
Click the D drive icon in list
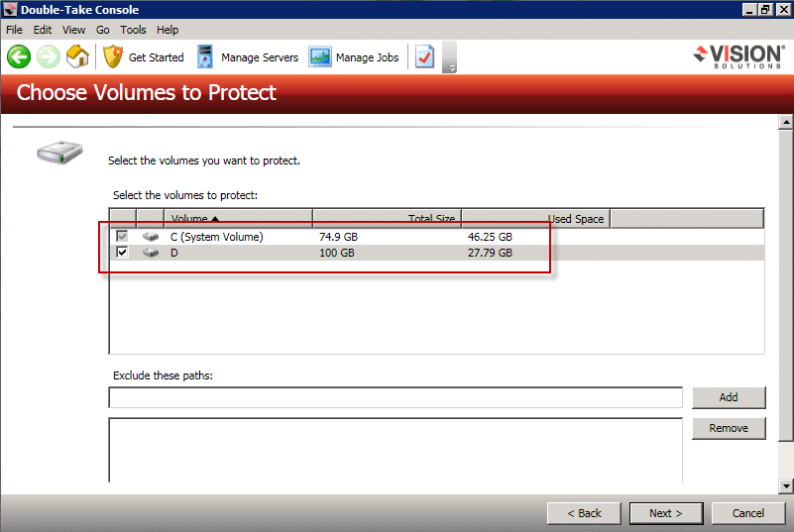150,253
